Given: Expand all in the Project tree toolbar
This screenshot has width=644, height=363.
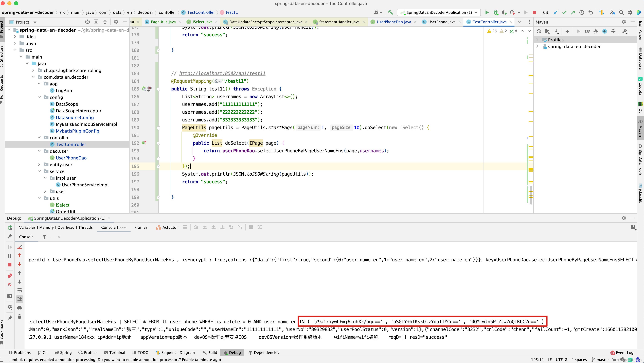Looking at the screenshot, I should [96, 22].
